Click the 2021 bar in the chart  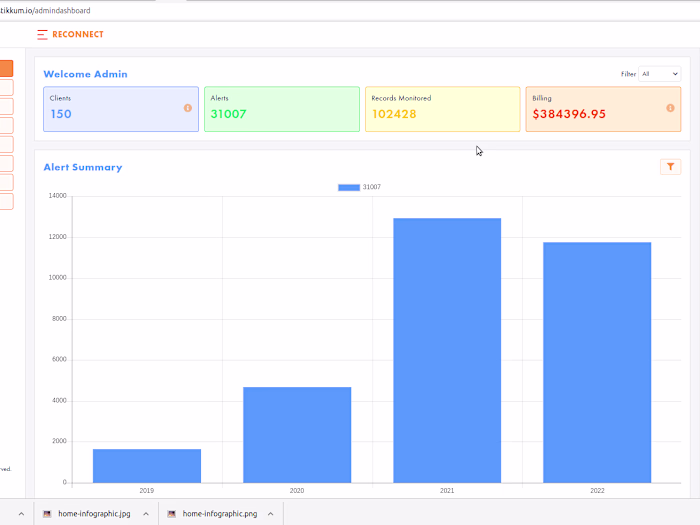click(x=447, y=350)
